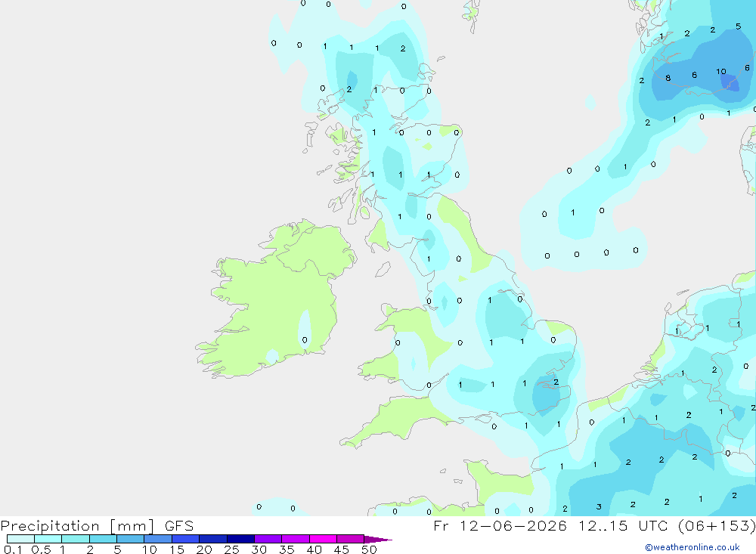Click the '0.5' legend tick label
The height and width of the screenshot is (554, 756).
coord(41,549)
